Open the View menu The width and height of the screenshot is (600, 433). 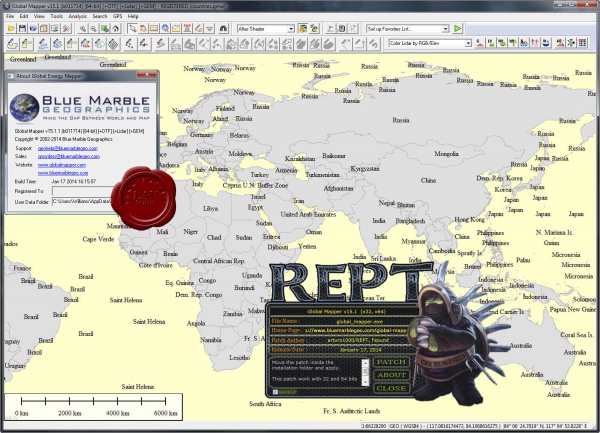click(x=39, y=16)
